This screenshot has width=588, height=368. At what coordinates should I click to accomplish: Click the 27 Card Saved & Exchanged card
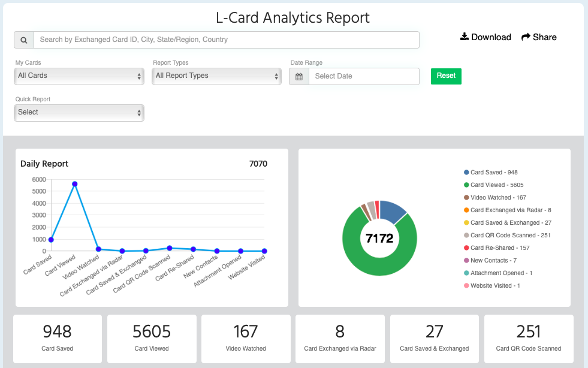pyautogui.click(x=434, y=339)
